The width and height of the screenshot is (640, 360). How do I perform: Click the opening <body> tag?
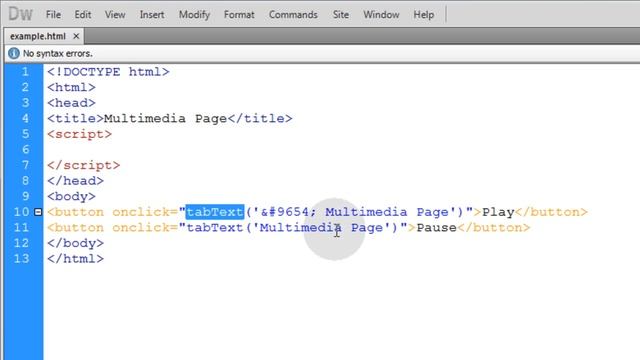point(71,196)
